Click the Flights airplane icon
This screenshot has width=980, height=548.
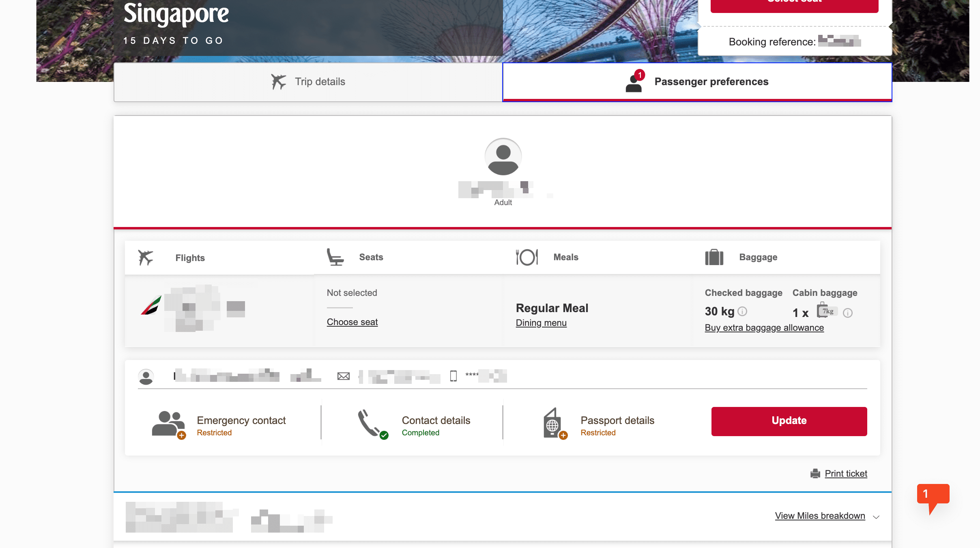(146, 258)
